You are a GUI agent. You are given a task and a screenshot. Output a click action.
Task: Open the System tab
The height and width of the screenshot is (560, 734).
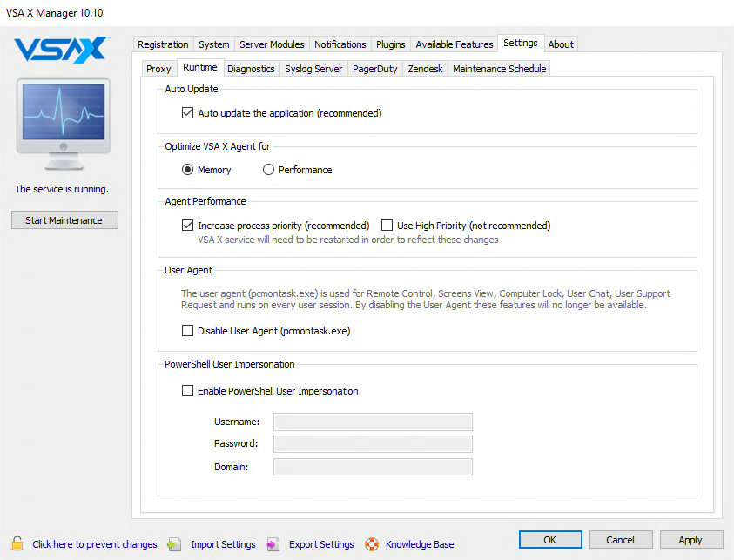pos(214,44)
